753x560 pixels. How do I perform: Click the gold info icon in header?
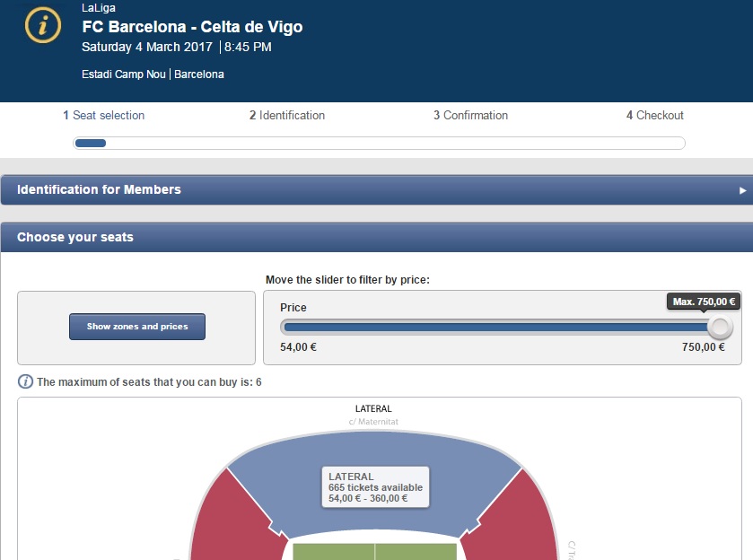(x=42, y=25)
